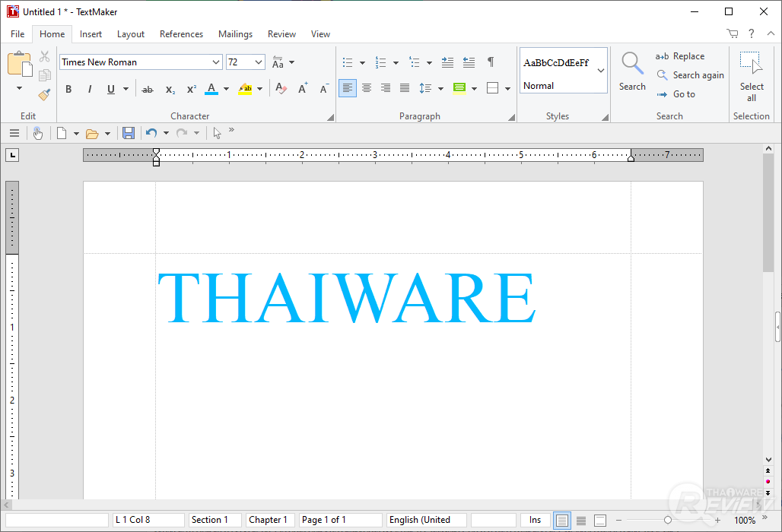Open Character dialog launcher
782x532 pixels.
(x=330, y=118)
